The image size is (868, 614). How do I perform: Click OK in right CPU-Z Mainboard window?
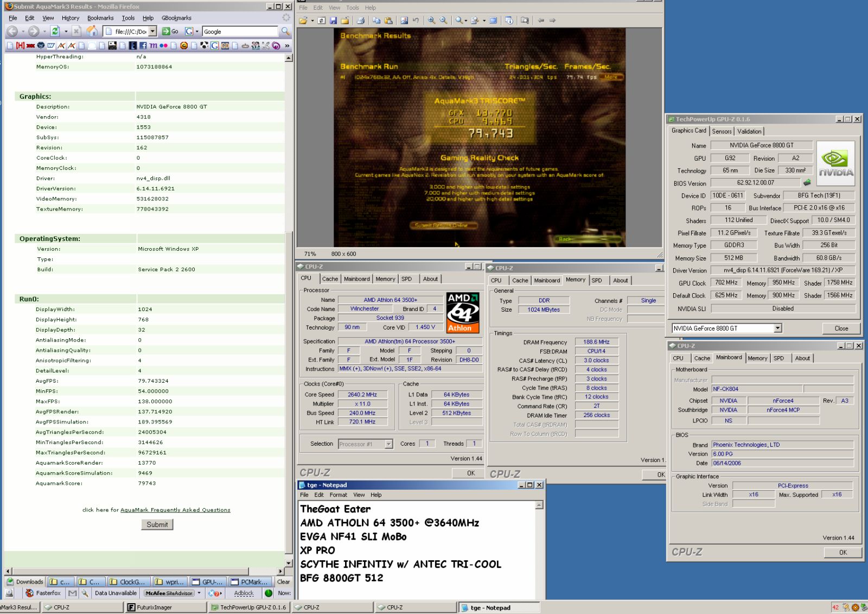click(843, 552)
